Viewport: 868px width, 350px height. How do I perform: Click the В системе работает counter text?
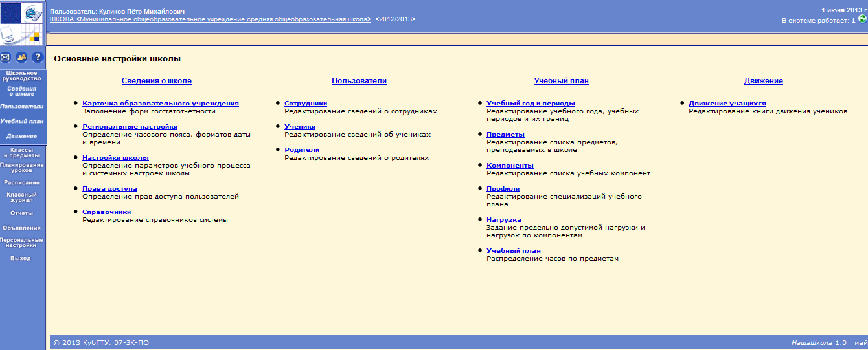[819, 21]
